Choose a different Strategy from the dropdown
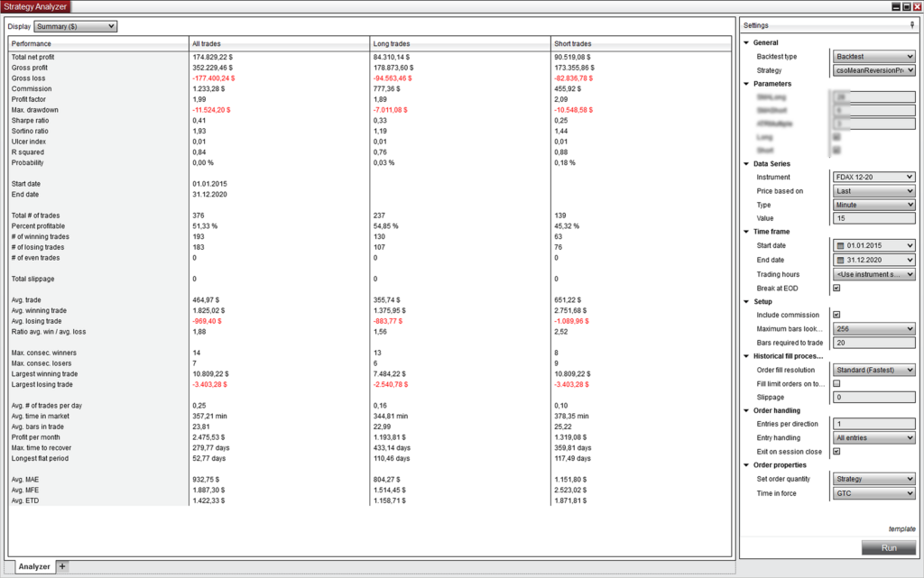The height and width of the screenshot is (578, 924). pyautogui.click(x=873, y=70)
